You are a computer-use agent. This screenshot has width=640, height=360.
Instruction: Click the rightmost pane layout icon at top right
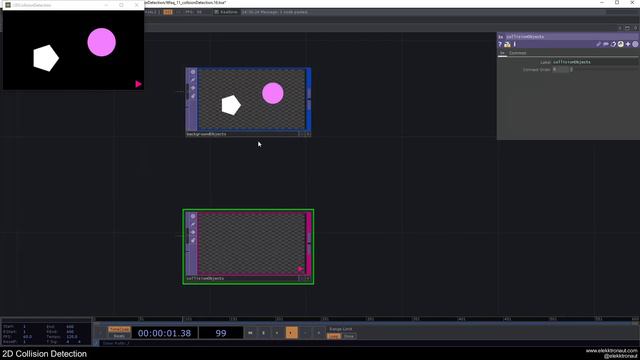pyautogui.click(x=636, y=28)
